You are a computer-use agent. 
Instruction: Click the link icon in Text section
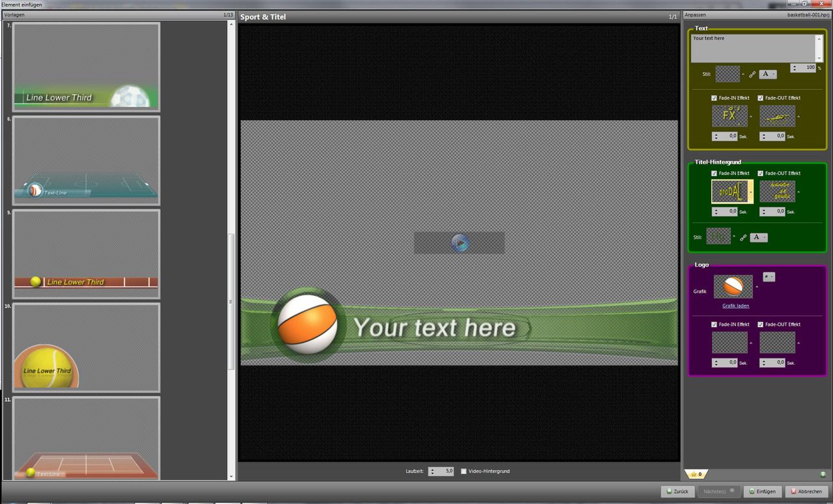pos(752,75)
